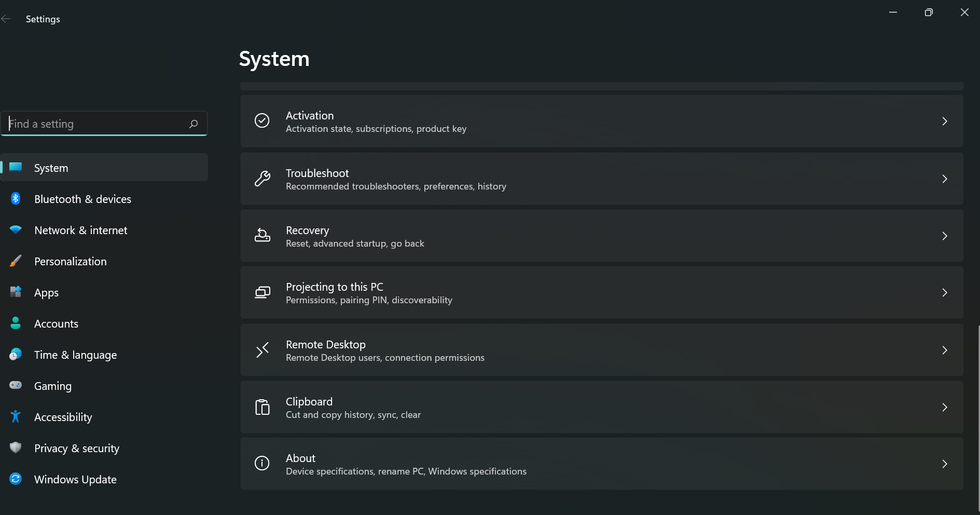The height and width of the screenshot is (515, 980).
Task: Go to Gaming settings
Action: click(104, 386)
